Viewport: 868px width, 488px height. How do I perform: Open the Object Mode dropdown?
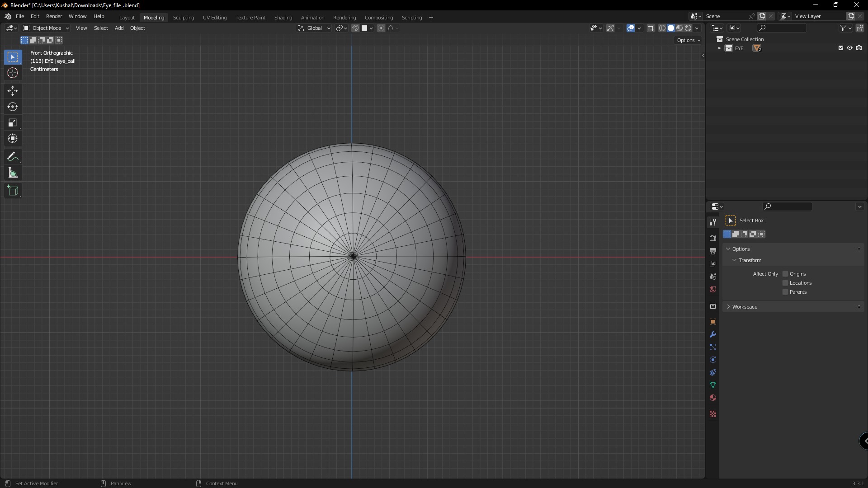pos(46,28)
